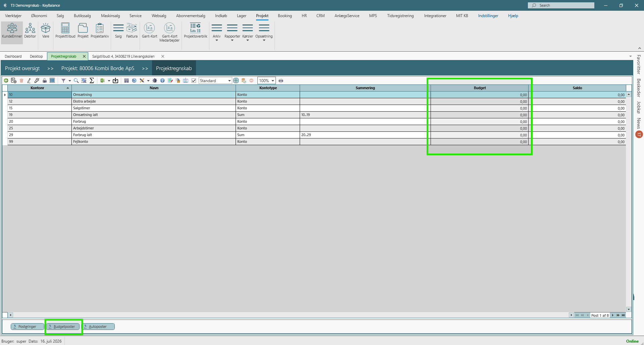644x345 pixels.
Task: Switch to Salgstilbud Lillevangskolen tab
Action: (123, 56)
